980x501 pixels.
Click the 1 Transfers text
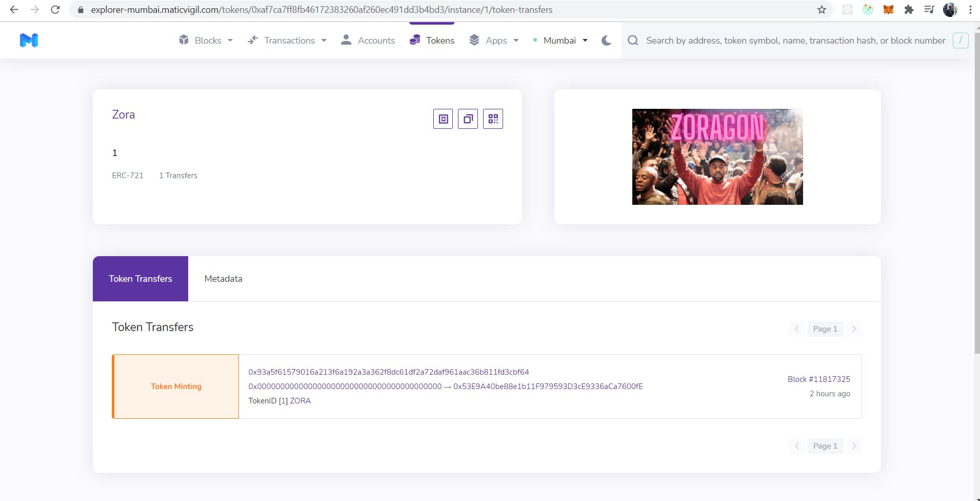(x=178, y=176)
